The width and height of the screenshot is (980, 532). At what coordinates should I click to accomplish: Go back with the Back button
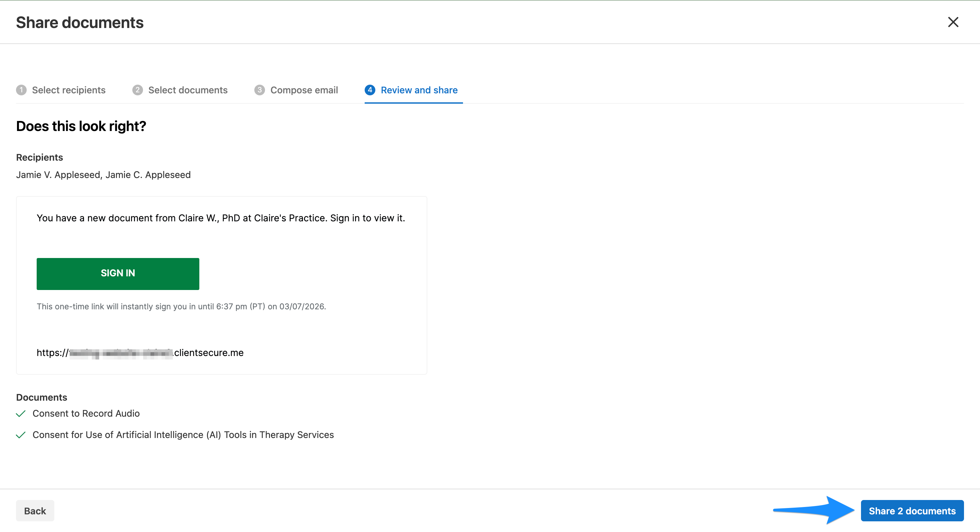tap(35, 511)
